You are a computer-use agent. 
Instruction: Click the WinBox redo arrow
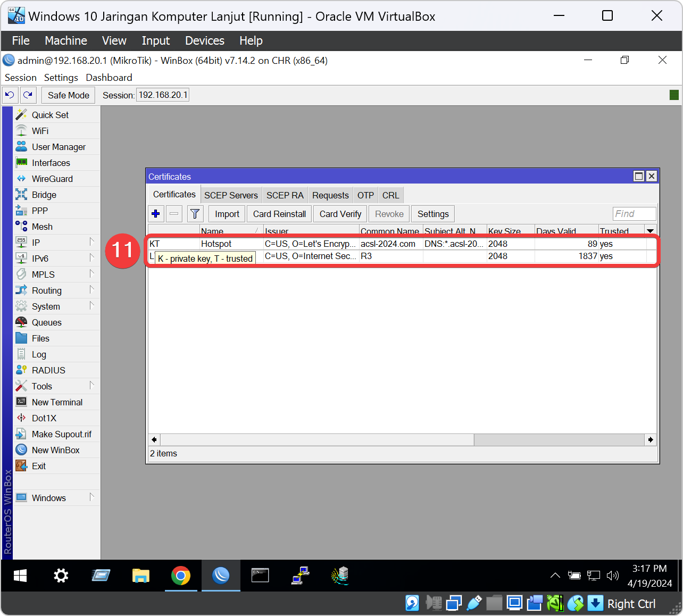[x=28, y=95]
